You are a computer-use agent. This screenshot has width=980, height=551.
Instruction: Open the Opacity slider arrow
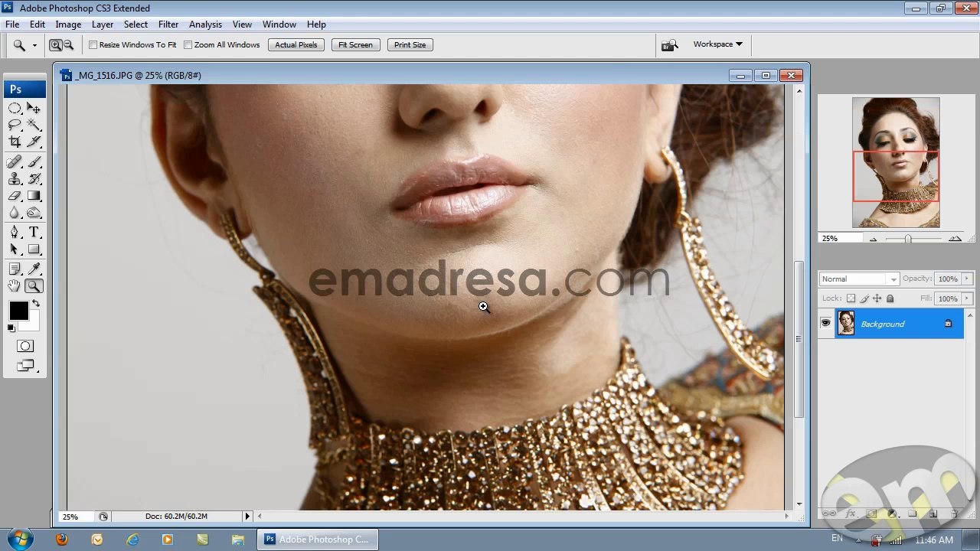pyautogui.click(x=967, y=279)
